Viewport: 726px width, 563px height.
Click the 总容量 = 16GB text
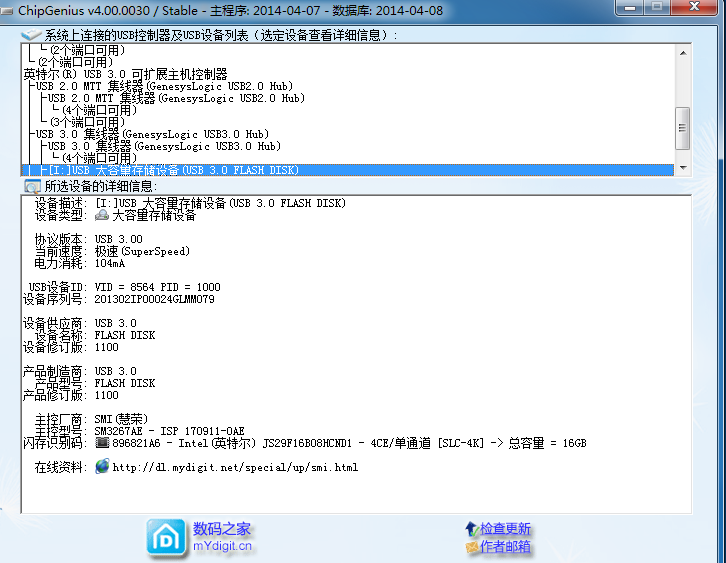pyautogui.click(x=547, y=443)
